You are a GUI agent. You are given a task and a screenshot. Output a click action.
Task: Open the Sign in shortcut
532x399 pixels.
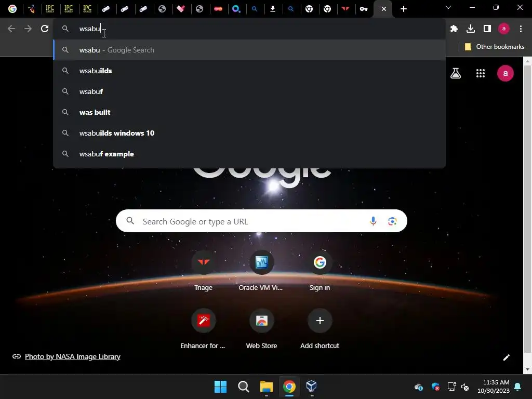coord(320,271)
